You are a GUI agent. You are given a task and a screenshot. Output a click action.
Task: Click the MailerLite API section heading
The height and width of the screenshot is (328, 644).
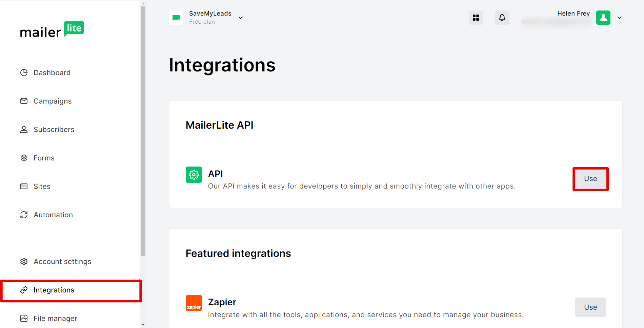point(220,125)
